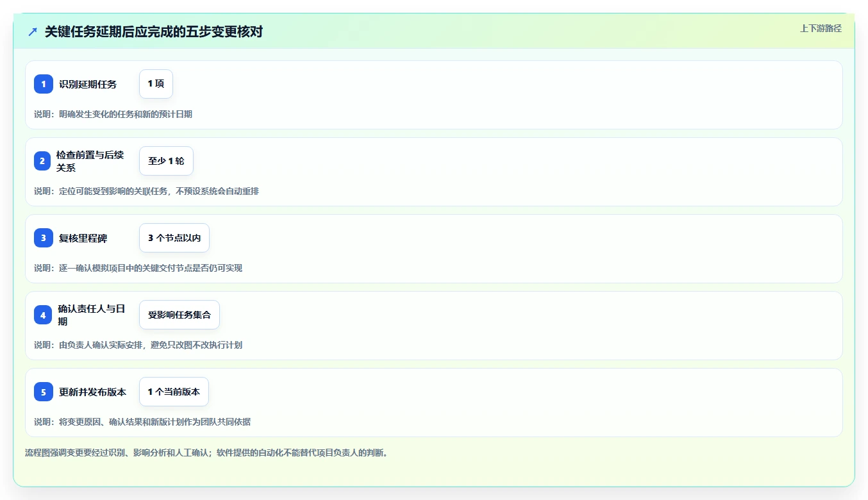This screenshot has height=500, width=868.
Task: Click description 逐一确认模拟项目中的关键交付节点
Action: tap(138, 268)
